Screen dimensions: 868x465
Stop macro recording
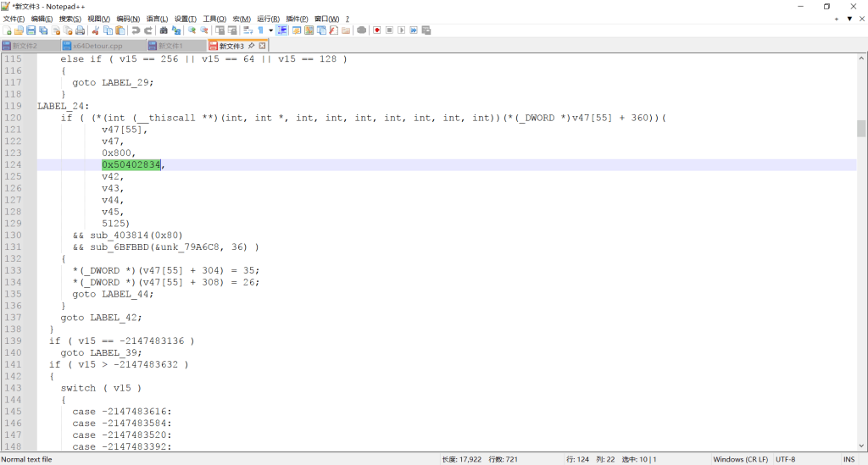pyautogui.click(x=389, y=30)
